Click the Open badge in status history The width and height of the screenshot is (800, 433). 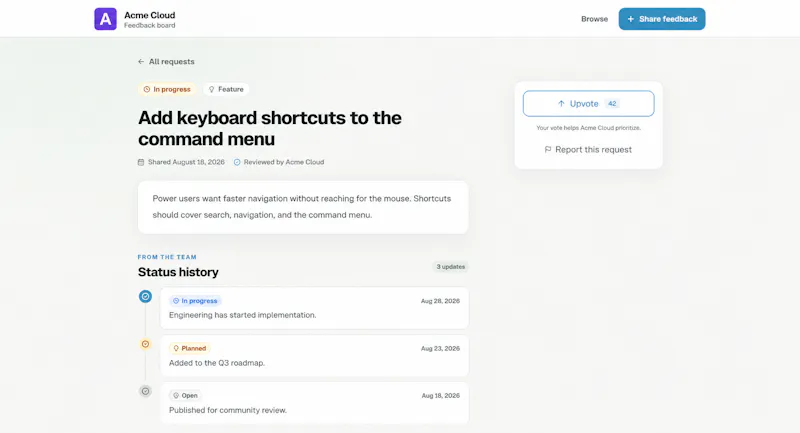click(185, 396)
